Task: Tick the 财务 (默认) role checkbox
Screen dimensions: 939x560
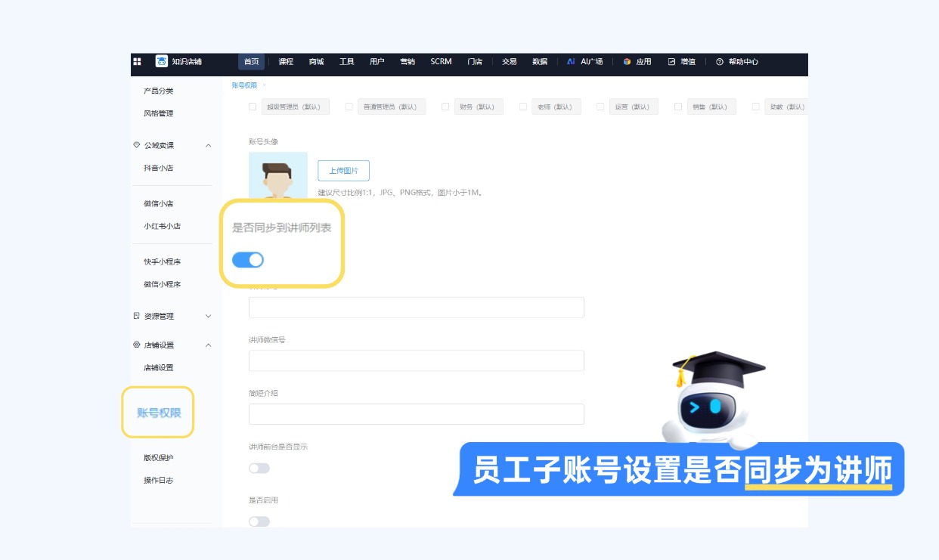Action: point(445,107)
